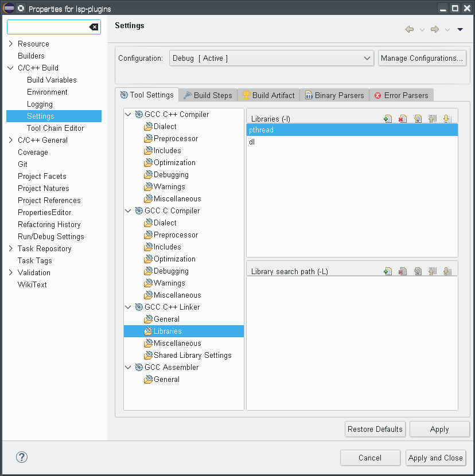This screenshot has width=475, height=476.
Task: Select the dl library entry
Action: point(252,142)
